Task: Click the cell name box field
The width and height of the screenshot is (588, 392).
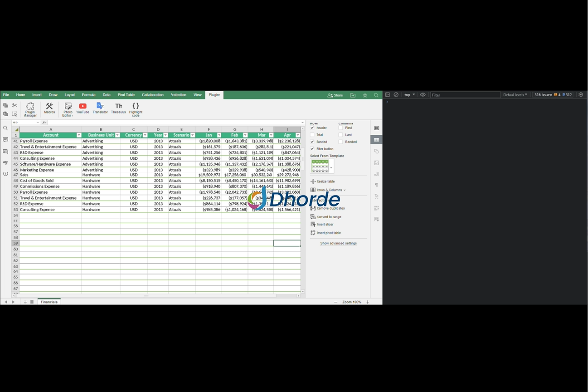Action: [20, 122]
